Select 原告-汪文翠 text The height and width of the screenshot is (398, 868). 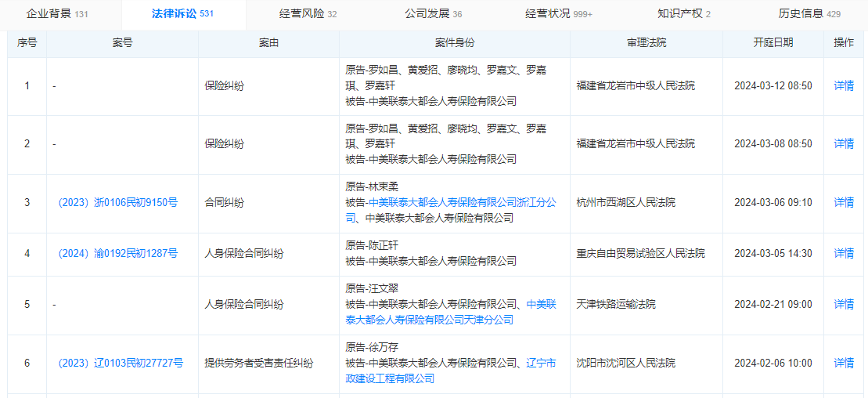click(x=372, y=289)
